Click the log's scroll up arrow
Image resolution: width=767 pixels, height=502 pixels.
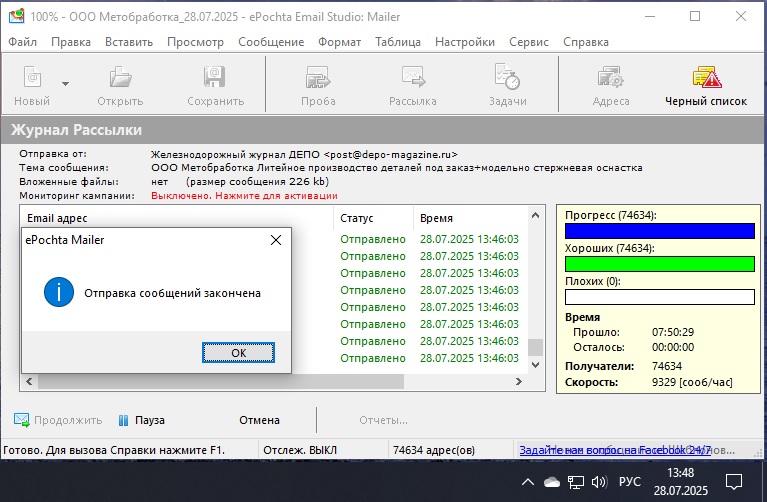[536, 215]
